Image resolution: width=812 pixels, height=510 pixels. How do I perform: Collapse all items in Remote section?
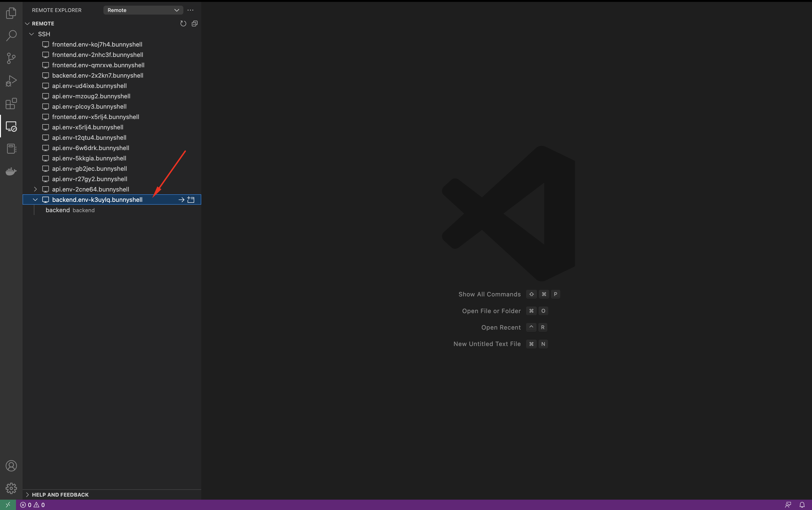coord(194,24)
